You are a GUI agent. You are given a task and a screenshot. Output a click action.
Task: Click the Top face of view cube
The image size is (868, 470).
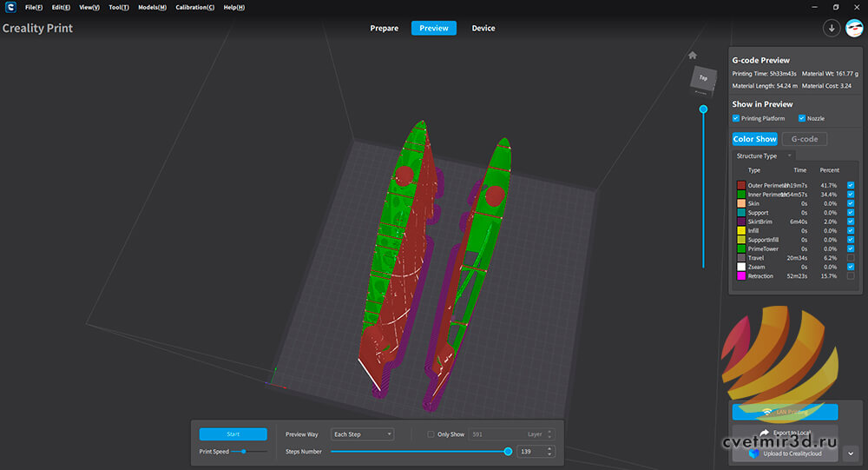point(703,77)
